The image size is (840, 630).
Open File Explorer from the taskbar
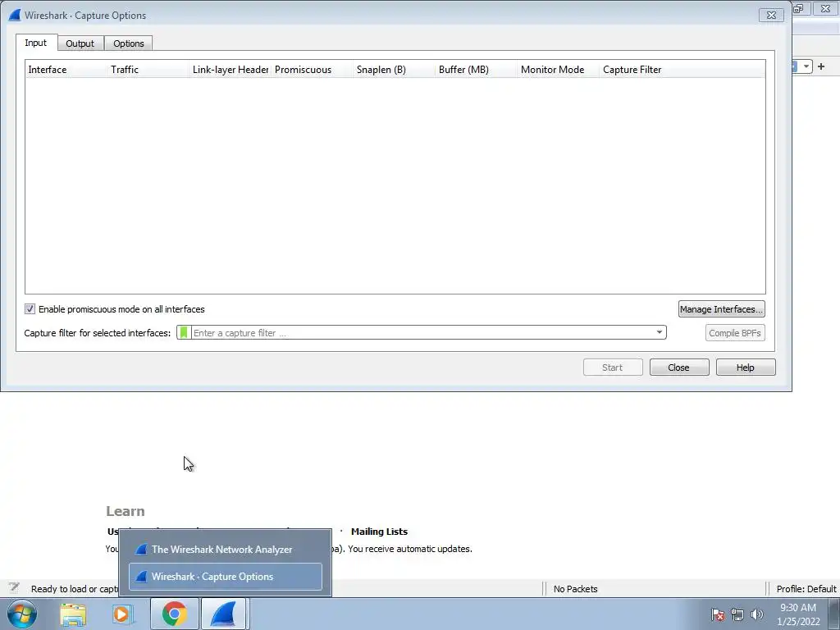(x=73, y=614)
